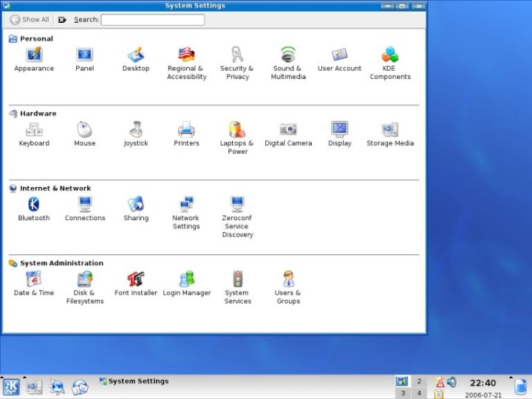Screen dimensions: 532x399
Task: Open the Desktop settings icon
Action: 136,59
